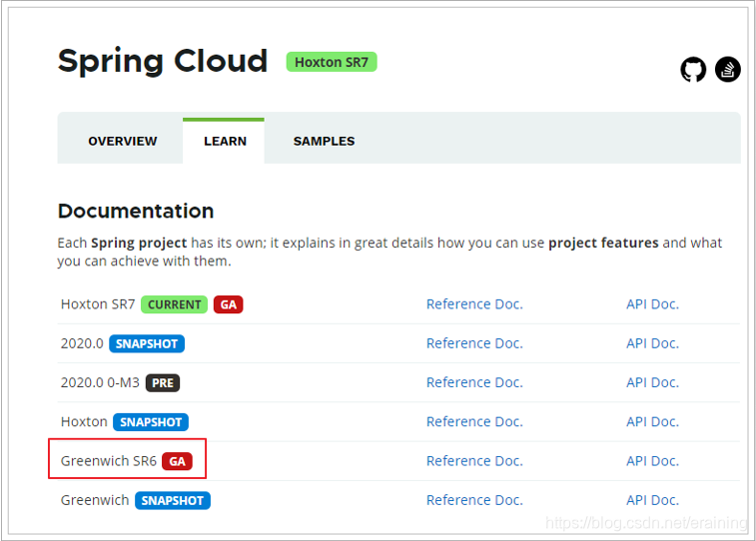Open API Doc. for 2020.0 0-M3
This screenshot has width=756, height=541.
(x=652, y=382)
